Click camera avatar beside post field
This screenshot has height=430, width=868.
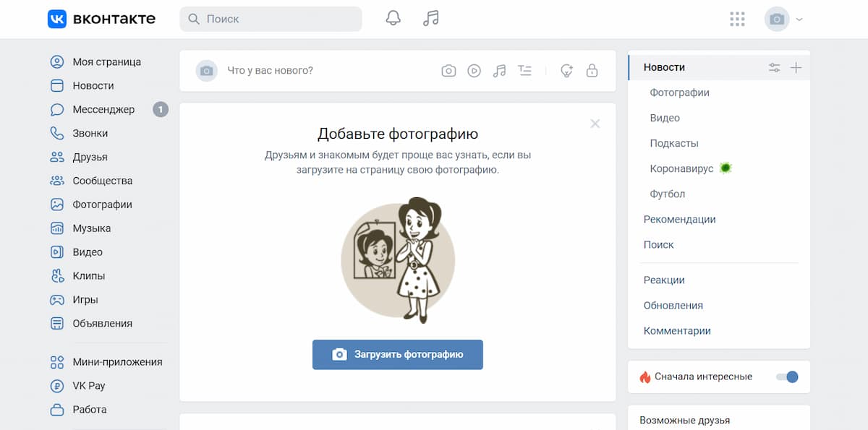pyautogui.click(x=207, y=70)
